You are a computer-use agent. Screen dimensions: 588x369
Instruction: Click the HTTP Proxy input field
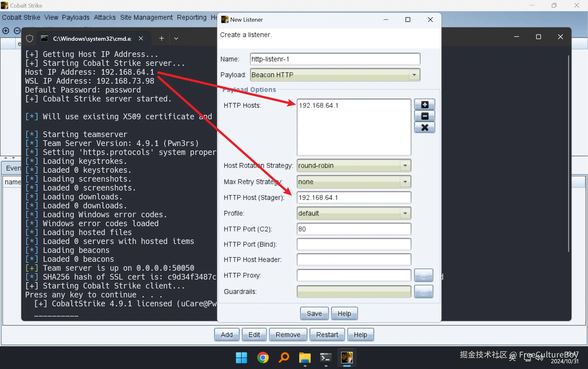(354, 275)
